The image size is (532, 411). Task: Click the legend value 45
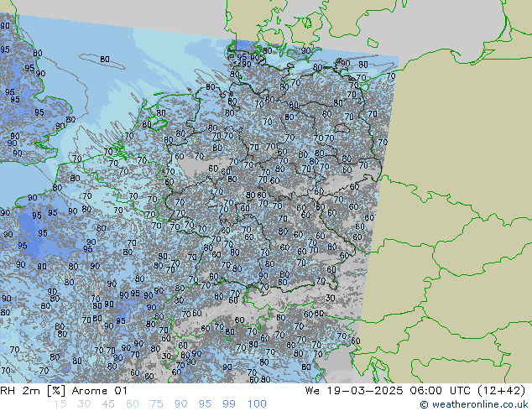coord(108,404)
